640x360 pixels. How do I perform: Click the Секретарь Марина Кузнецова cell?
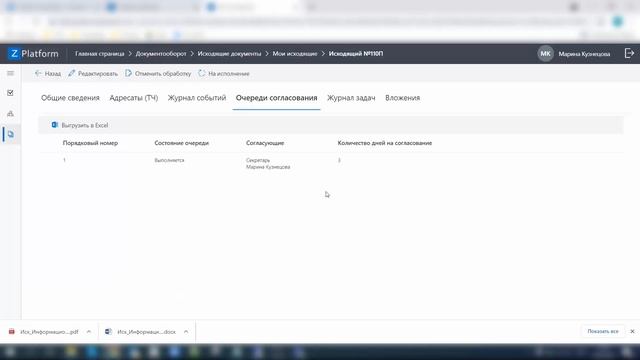tap(268, 164)
